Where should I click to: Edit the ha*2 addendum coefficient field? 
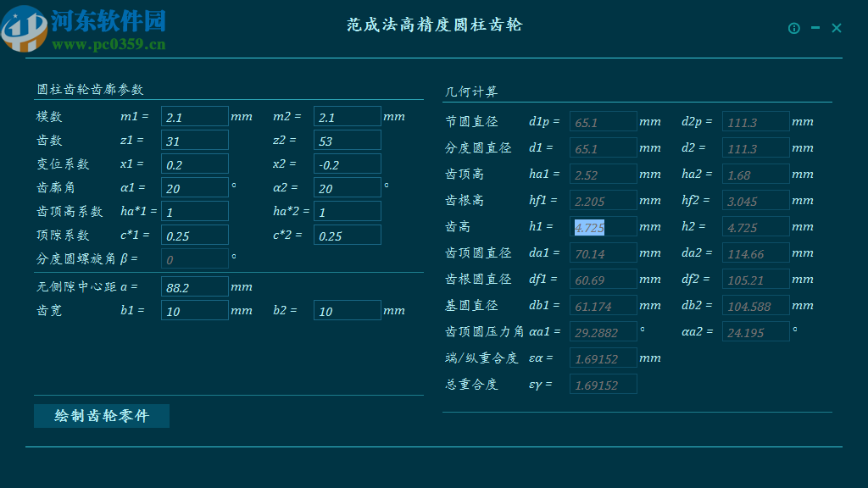point(347,211)
